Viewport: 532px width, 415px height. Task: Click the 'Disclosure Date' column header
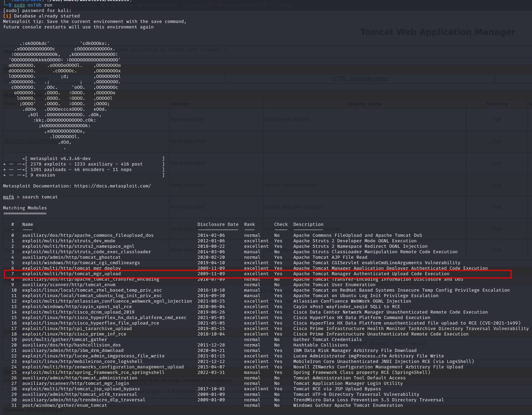[x=218, y=224]
